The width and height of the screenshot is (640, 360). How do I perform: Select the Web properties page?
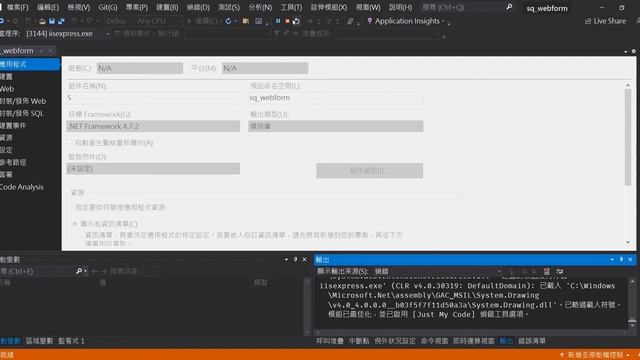tap(7, 89)
